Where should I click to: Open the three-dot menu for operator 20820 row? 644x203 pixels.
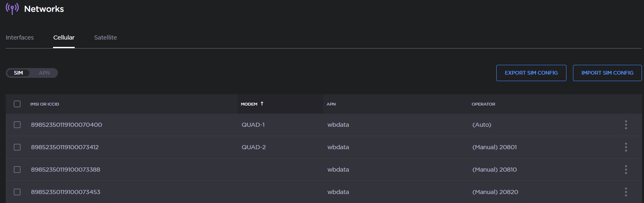(626, 192)
